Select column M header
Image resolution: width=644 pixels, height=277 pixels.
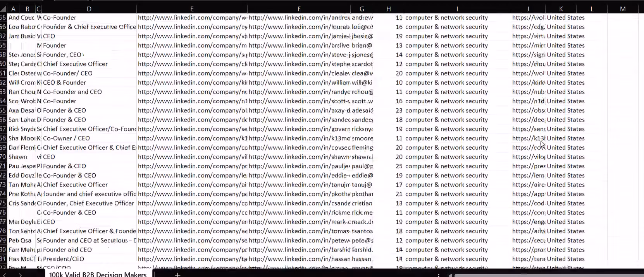click(x=623, y=9)
